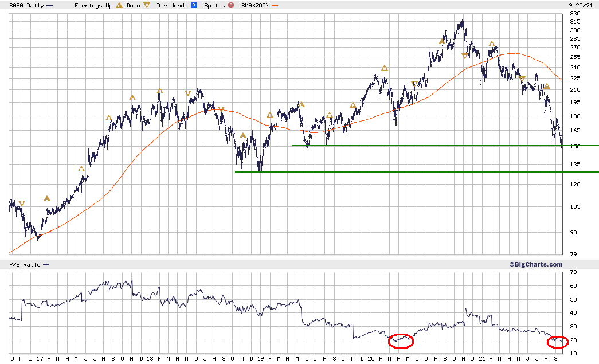Click the 135 price axis label
The width and height of the screenshot is (599, 364).
[x=575, y=165]
